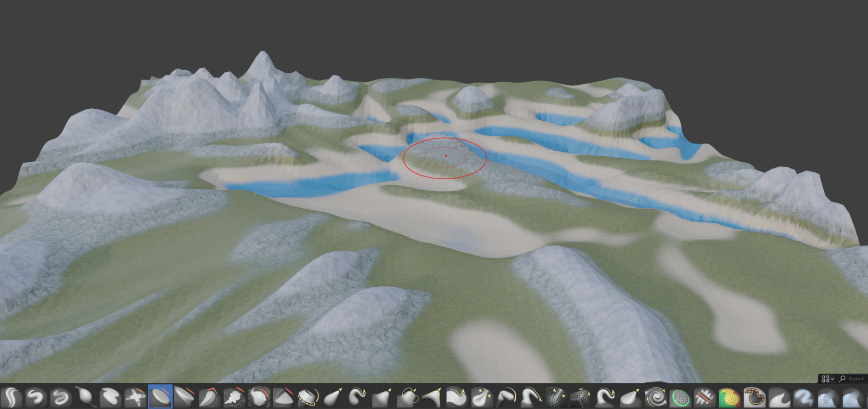This screenshot has width=868, height=409.
Task: Click the highlighted flat-disc Flatten brush
Action: click(160, 397)
